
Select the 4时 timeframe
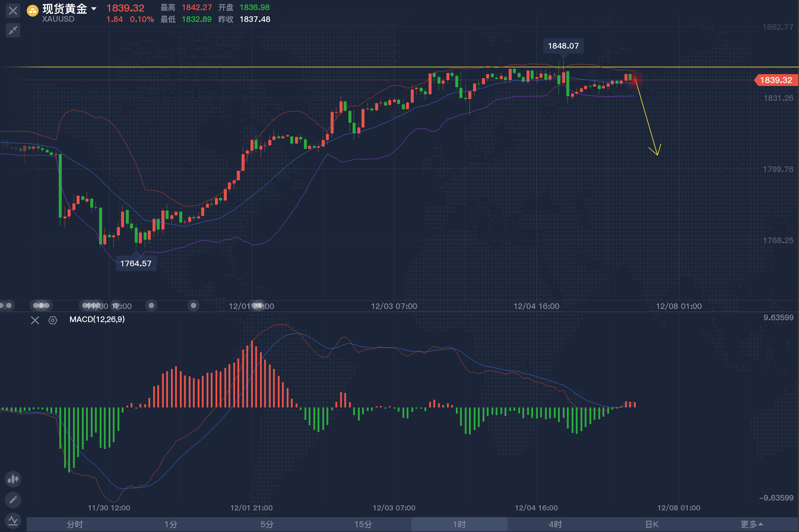[x=555, y=524]
